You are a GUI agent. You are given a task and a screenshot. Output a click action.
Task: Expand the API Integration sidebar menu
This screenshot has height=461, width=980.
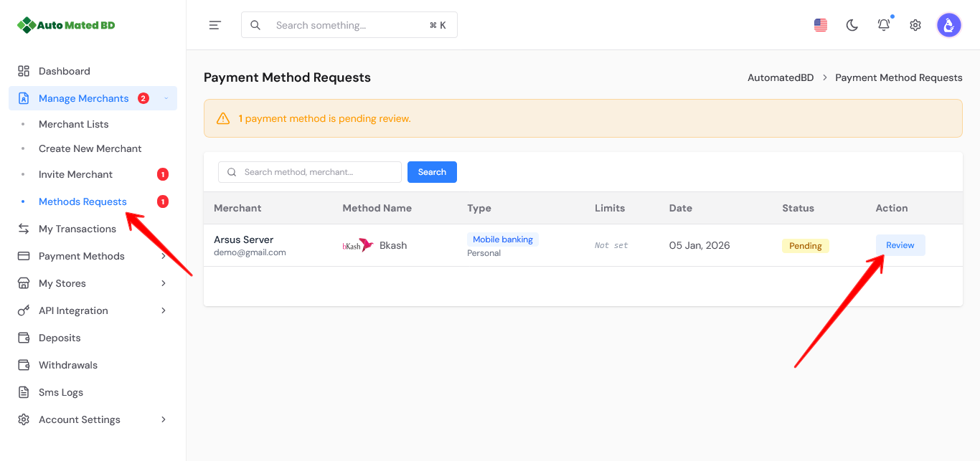(72, 310)
